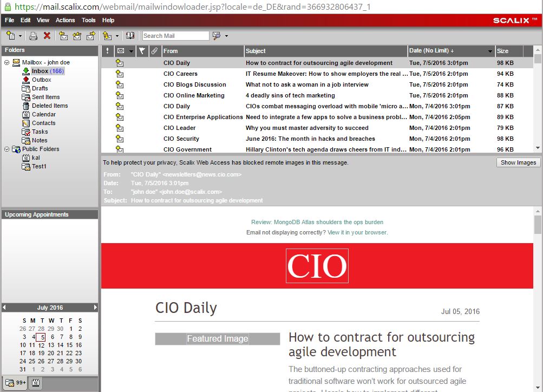Open the Date limit dropdown arrow
This screenshot has height=392, width=543.
pos(490,51)
